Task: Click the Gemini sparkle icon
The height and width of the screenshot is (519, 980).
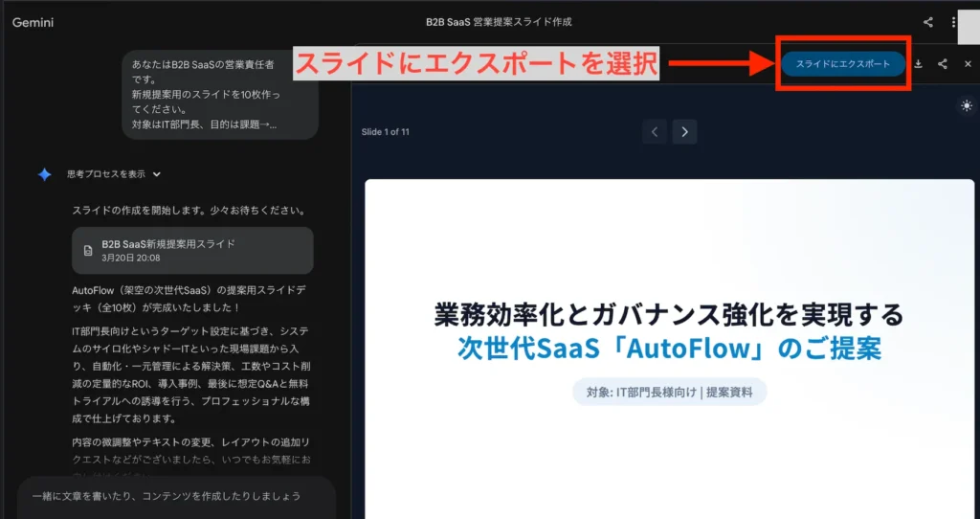Action: point(44,174)
